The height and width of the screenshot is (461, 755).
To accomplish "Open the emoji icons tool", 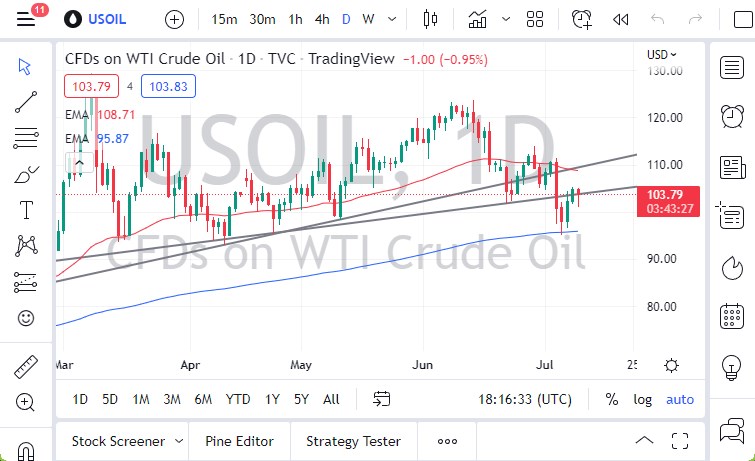I will click(26, 318).
